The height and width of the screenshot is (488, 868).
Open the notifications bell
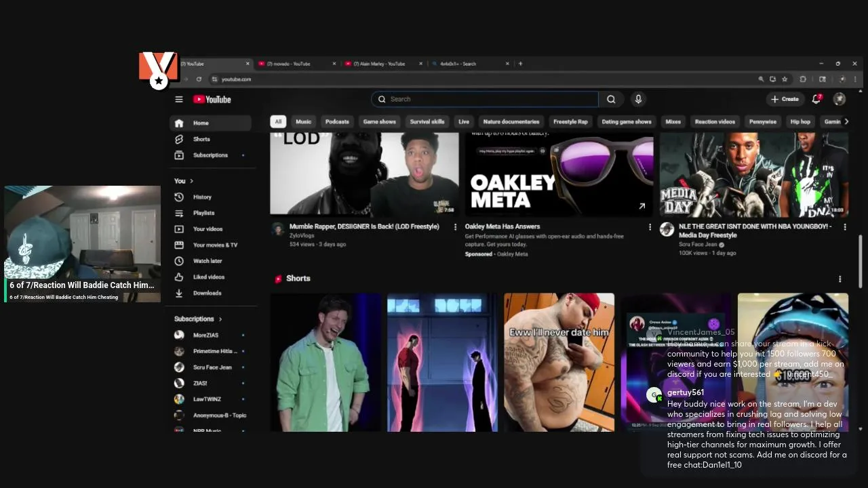[816, 99]
